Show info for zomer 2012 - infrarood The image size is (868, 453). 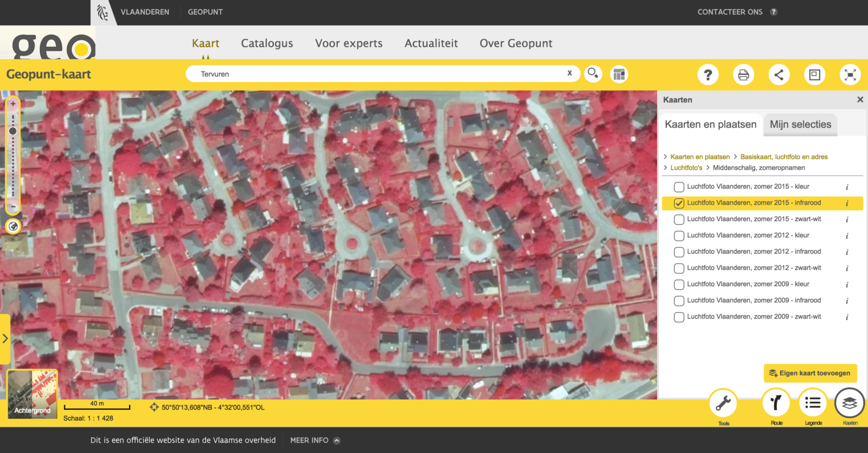(847, 252)
